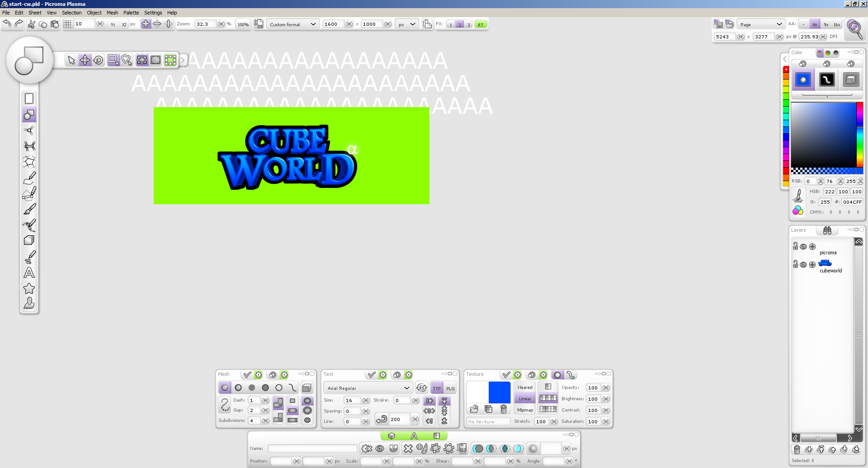Enable FX level 3
Viewport: 868px width, 468px height.
pos(469,24)
